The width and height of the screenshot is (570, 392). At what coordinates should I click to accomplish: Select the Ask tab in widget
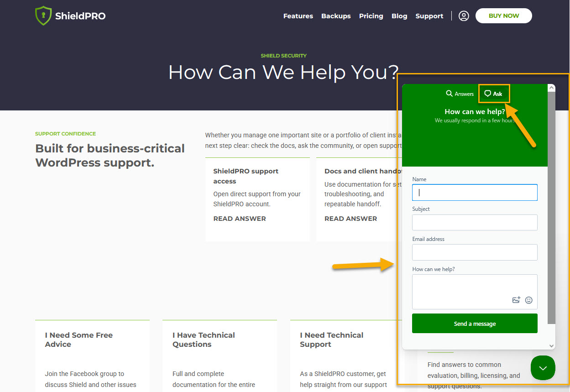click(493, 94)
